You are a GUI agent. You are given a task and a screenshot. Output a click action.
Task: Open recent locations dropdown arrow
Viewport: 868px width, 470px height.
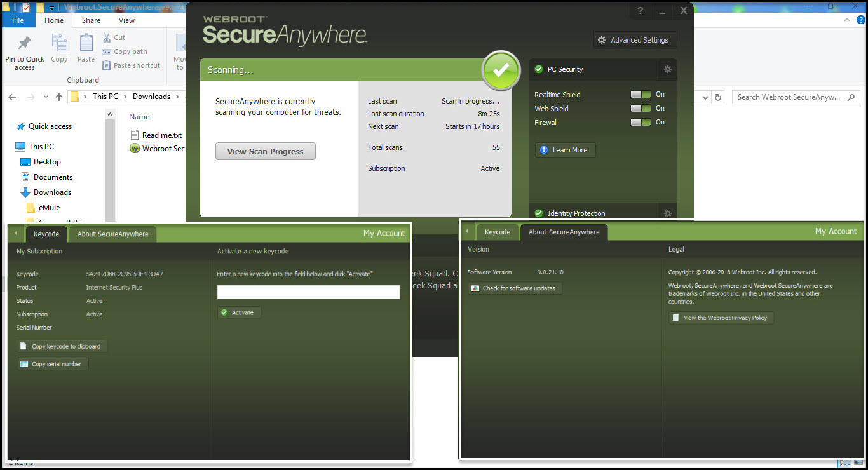tap(46, 97)
